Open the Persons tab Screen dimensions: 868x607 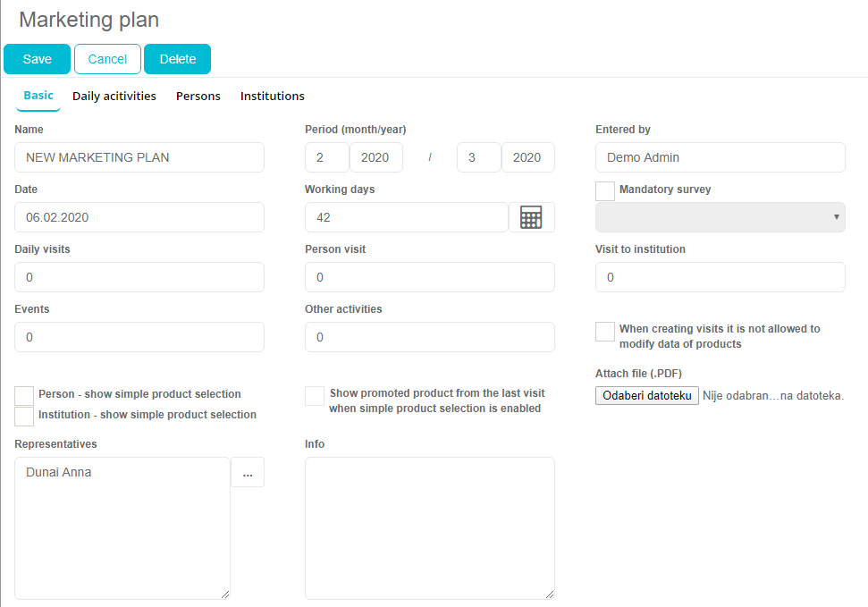[x=198, y=96]
